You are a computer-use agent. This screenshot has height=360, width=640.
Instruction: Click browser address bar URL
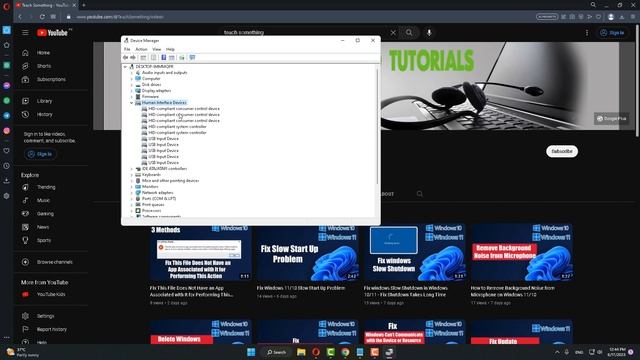click(x=120, y=17)
